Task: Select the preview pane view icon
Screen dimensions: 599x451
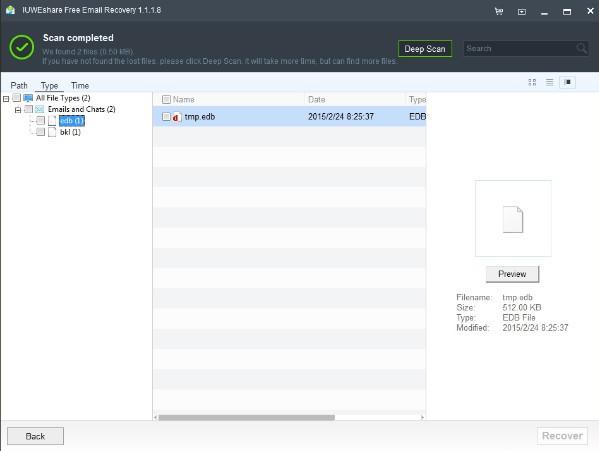Action: point(567,82)
